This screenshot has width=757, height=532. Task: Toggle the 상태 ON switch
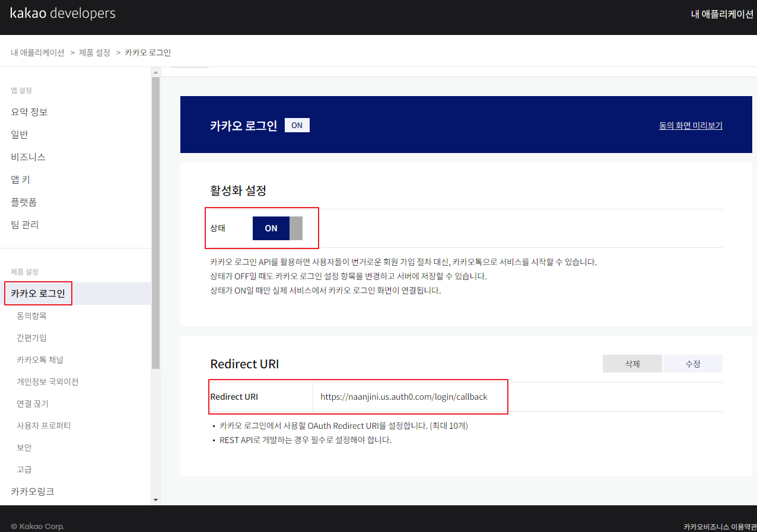tap(278, 228)
